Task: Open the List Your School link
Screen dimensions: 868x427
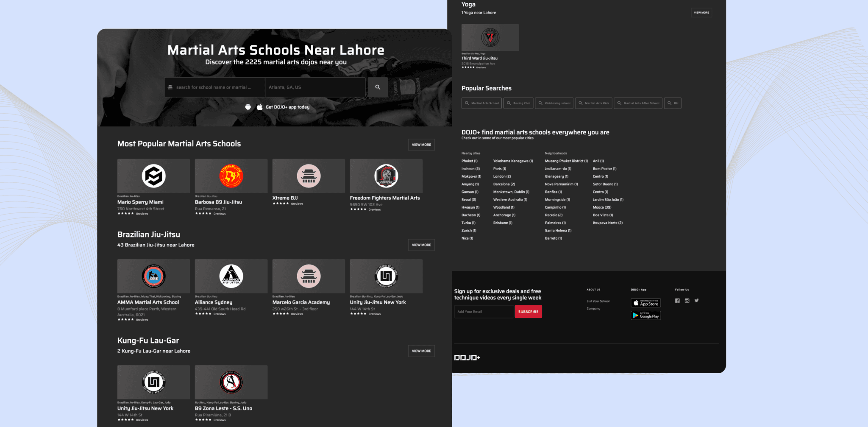Action: pyautogui.click(x=598, y=301)
